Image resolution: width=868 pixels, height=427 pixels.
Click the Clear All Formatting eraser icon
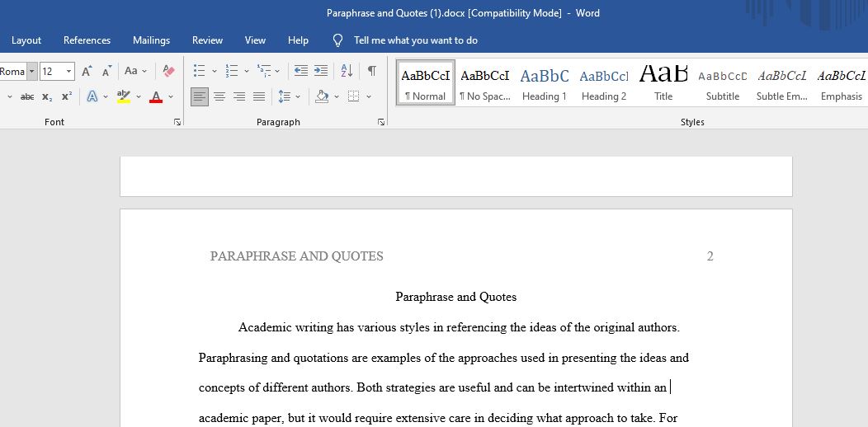[x=169, y=71]
